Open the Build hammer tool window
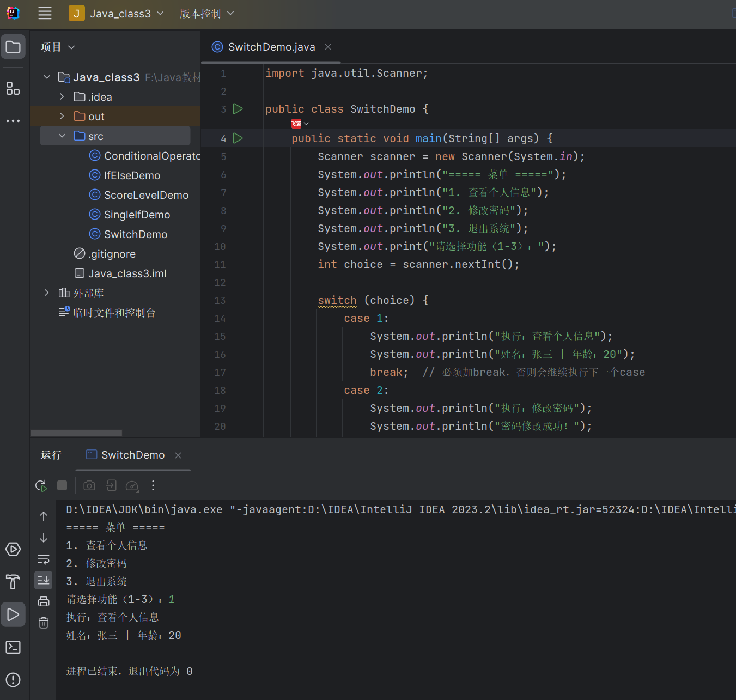Image resolution: width=736 pixels, height=700 pixels. (x=13, y=582)
